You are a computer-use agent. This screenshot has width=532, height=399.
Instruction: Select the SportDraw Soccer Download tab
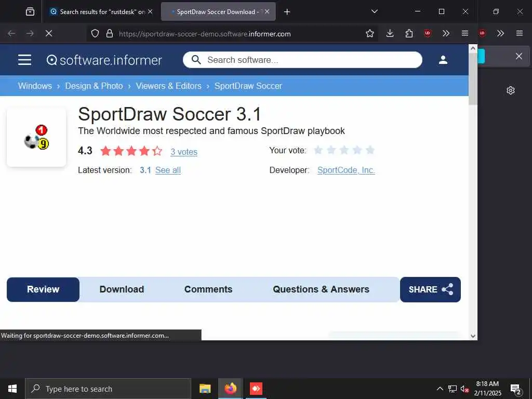click(x=218, y=11)
